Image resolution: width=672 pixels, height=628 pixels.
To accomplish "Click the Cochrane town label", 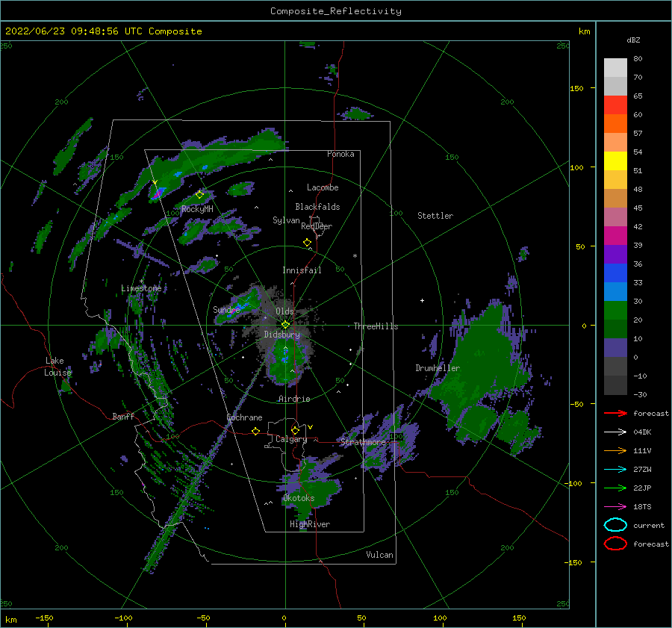I will tap(244, 417).
